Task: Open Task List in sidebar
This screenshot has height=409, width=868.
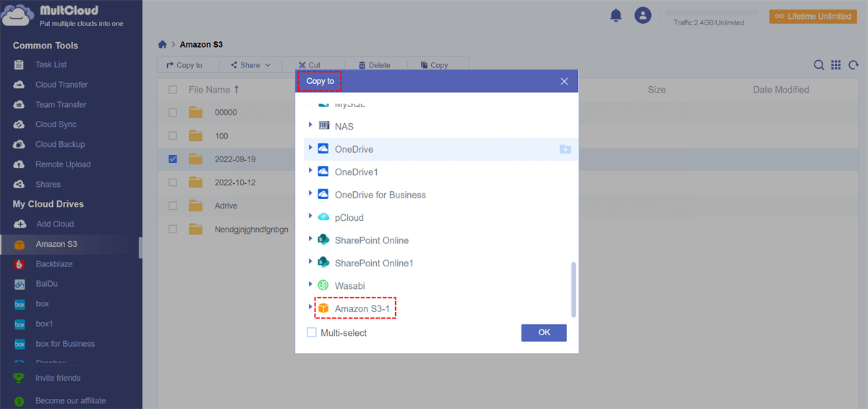Action: [x=51, y=64]
